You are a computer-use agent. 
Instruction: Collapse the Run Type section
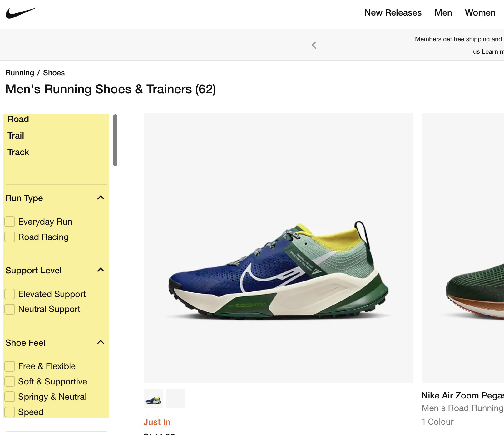point(100,197)
